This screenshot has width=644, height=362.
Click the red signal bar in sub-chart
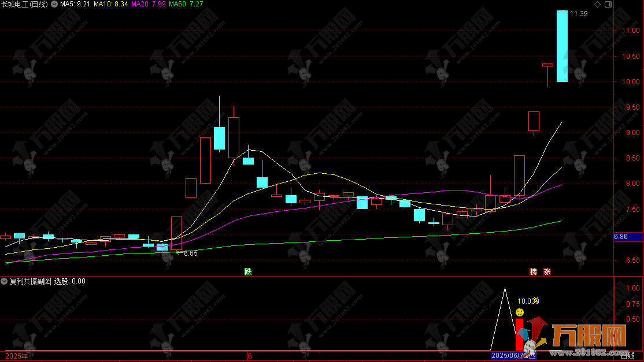[519, 334]
